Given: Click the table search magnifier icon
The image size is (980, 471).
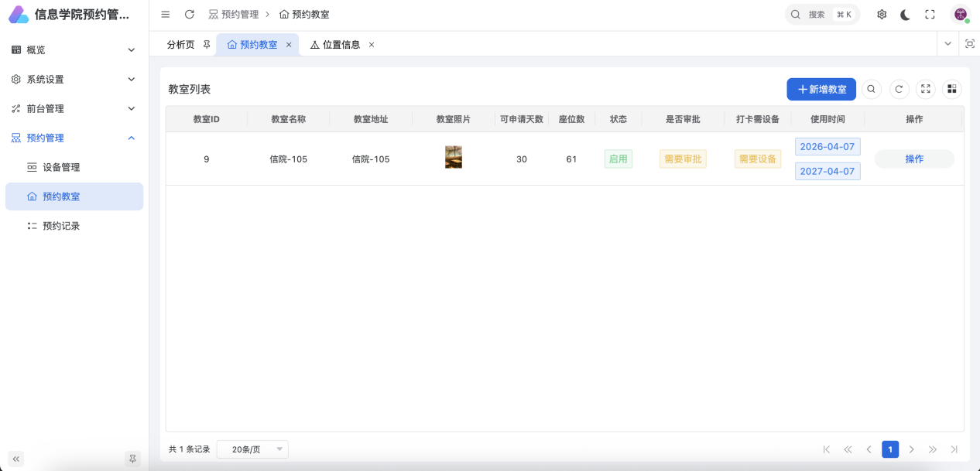Looking at the screenshot, I should [871, 90].
